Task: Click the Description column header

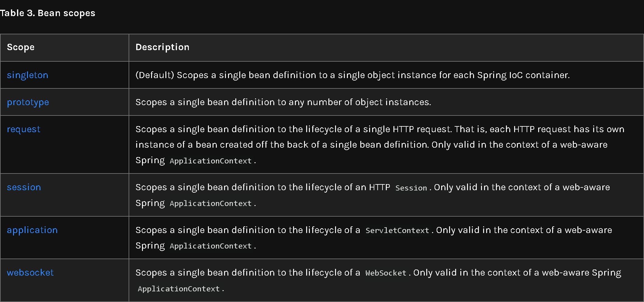Action: (x=162, y=47)
